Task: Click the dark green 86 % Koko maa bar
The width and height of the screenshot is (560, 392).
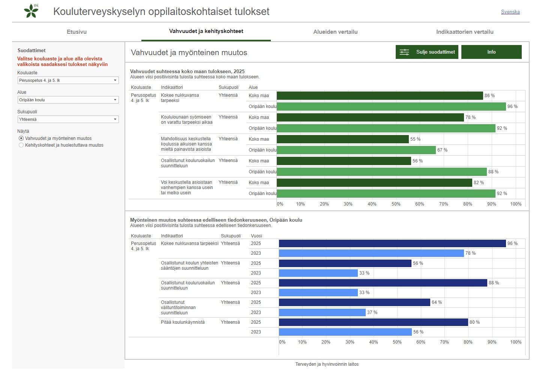Action: [380, 96]
